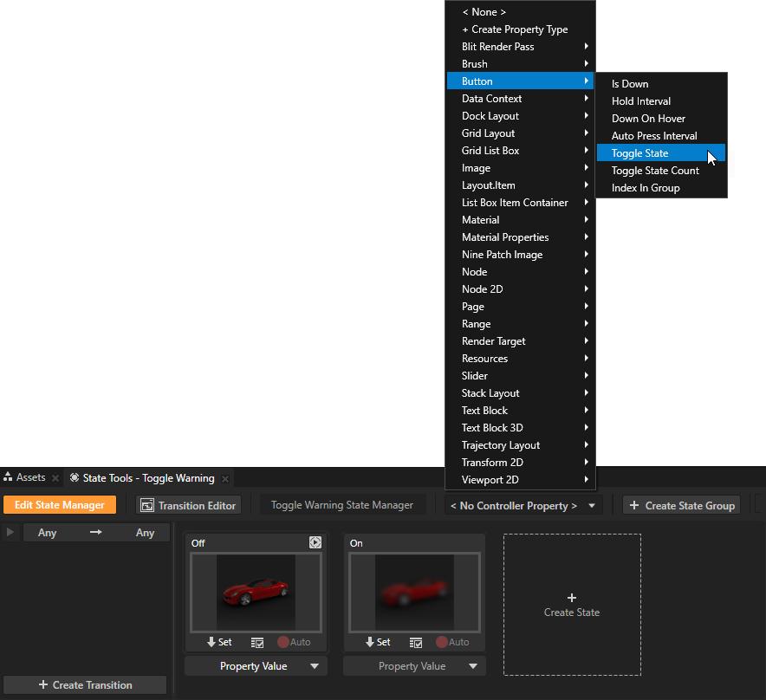
Task: Open property list icon for Off state
Action: [x=257, y=642]
